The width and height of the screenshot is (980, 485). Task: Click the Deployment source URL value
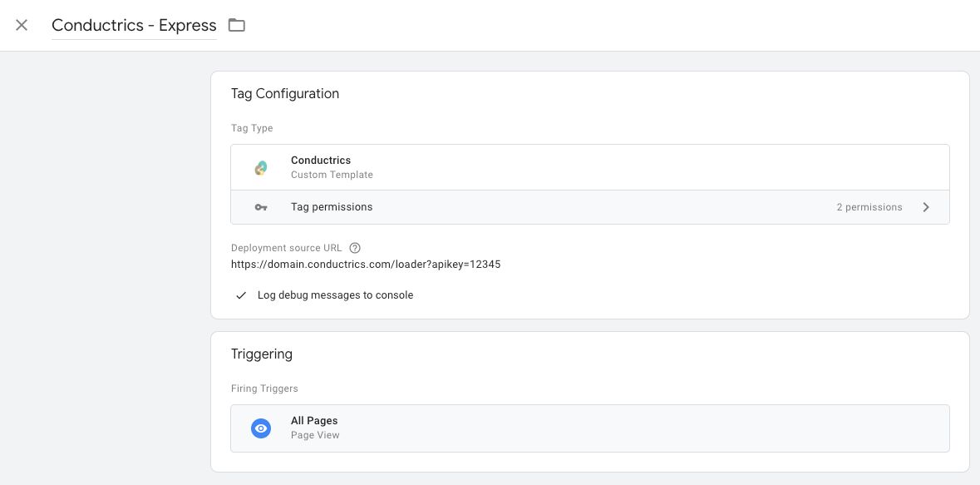click(x=366, y=264)
